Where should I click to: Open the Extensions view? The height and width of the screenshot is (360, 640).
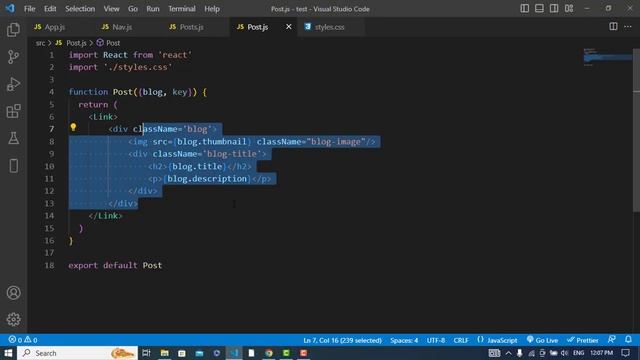[x=13, y=111]
